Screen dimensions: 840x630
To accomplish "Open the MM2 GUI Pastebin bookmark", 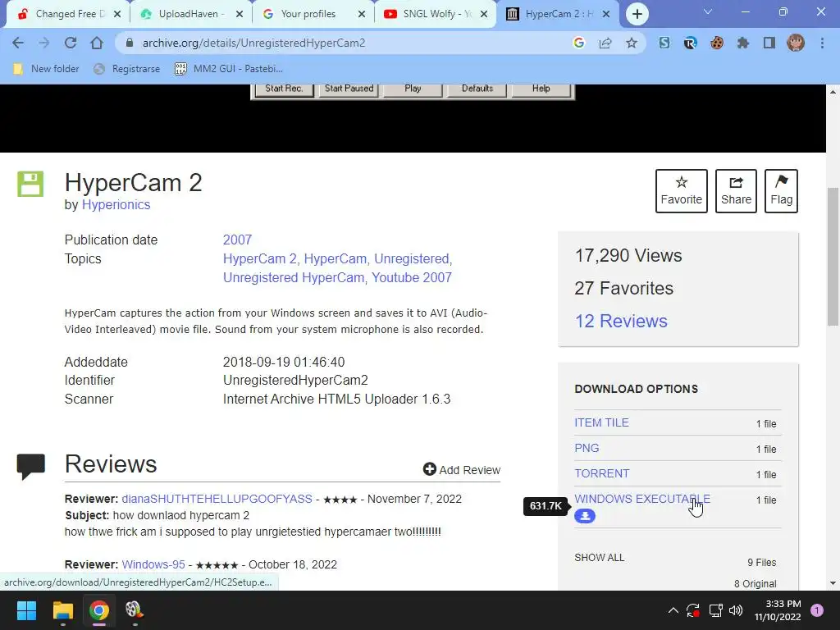I will pyautogui.click(x=229, y=69).
